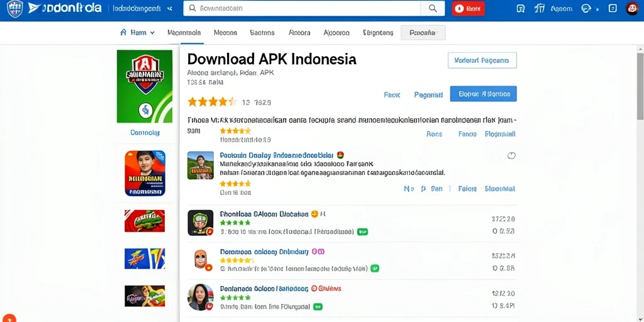
Task: Click the Feicre link in review actions
Action: 467,189
